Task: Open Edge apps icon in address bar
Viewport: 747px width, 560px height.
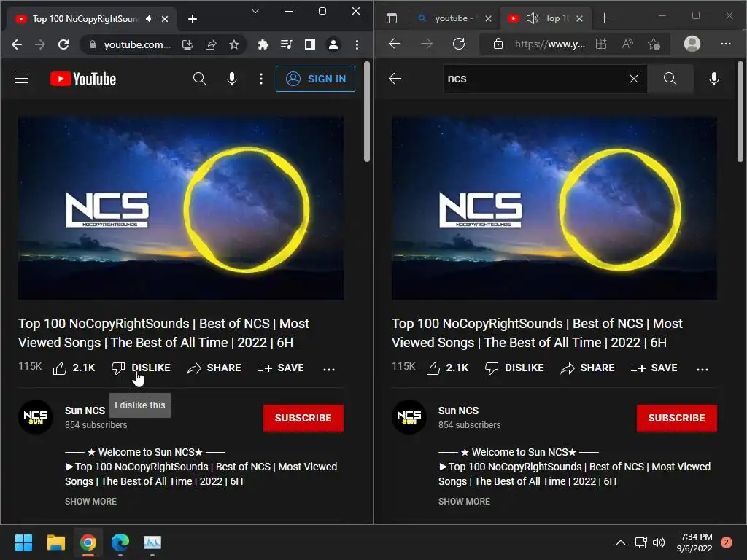Action: click(601, 44)
